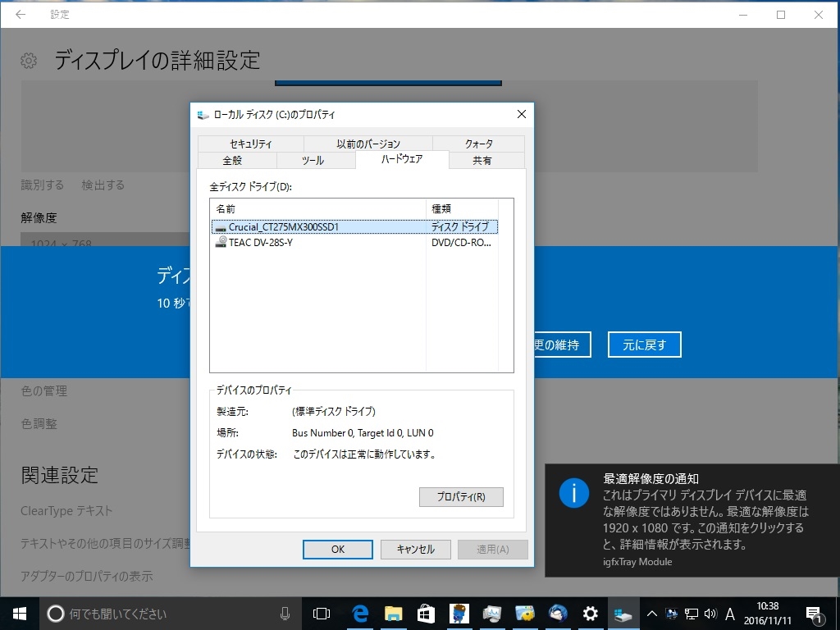Screen dimensions: 840x630
Task: Click the Cortana microphone icon
Action: click(x=285, y=614)
